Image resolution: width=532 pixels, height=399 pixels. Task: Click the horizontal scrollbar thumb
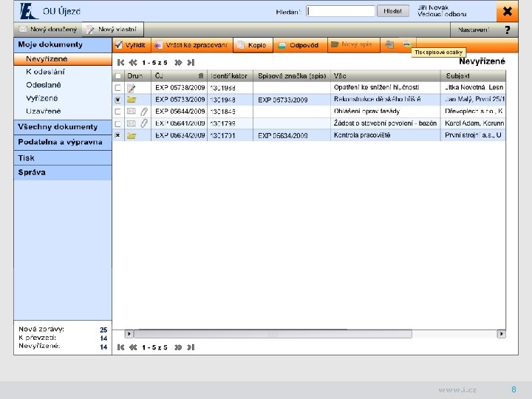(273, 334)
